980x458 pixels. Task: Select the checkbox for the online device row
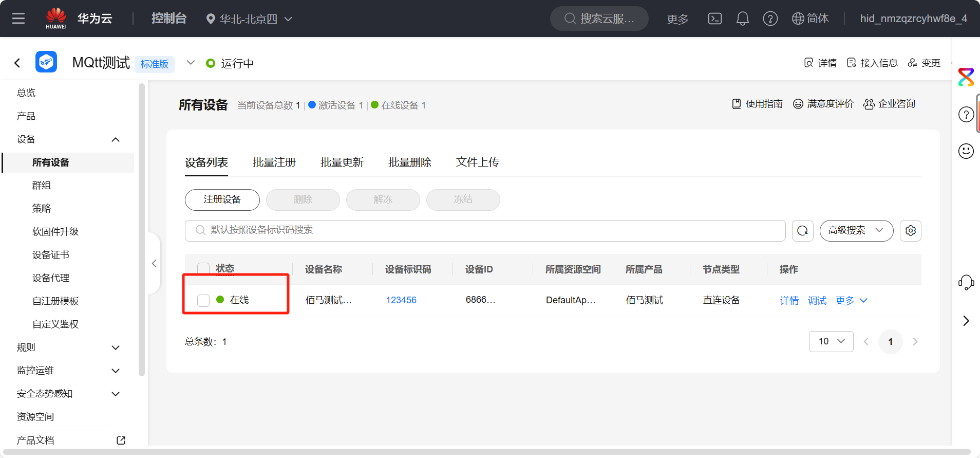coord(203,300)
